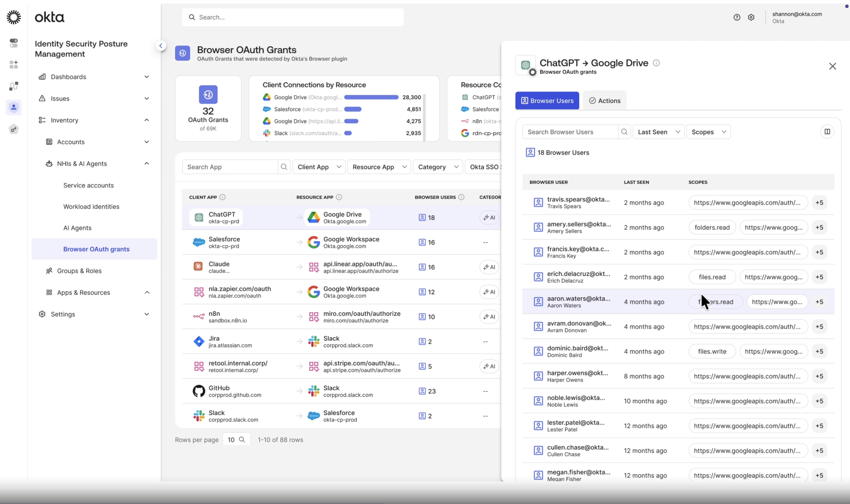Click the Search Browser Users magnifier icon
The height and width of the screenshot is (504, 850).
624,132
